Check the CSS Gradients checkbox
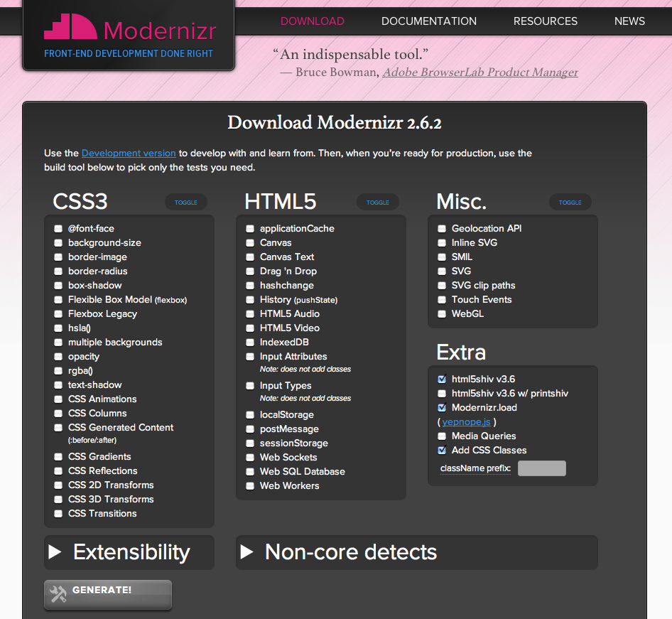Viewport: 672px width, 619px height. coord(58,456)
